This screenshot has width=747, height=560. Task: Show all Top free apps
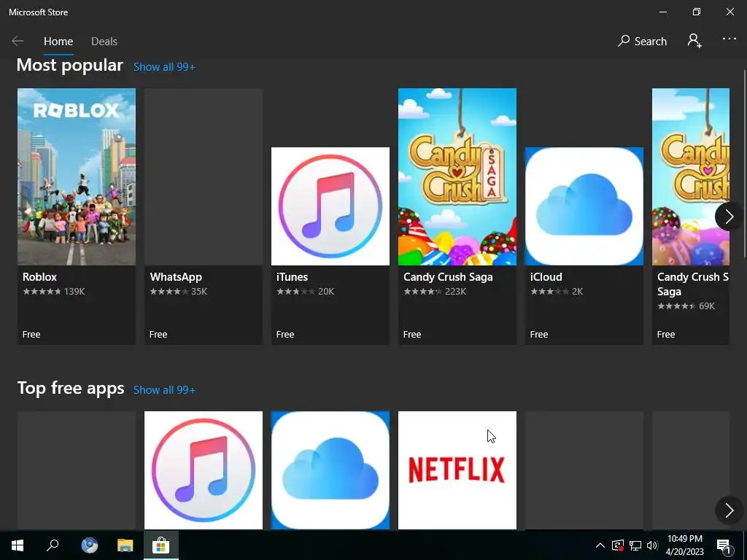(x=164, y=390)
